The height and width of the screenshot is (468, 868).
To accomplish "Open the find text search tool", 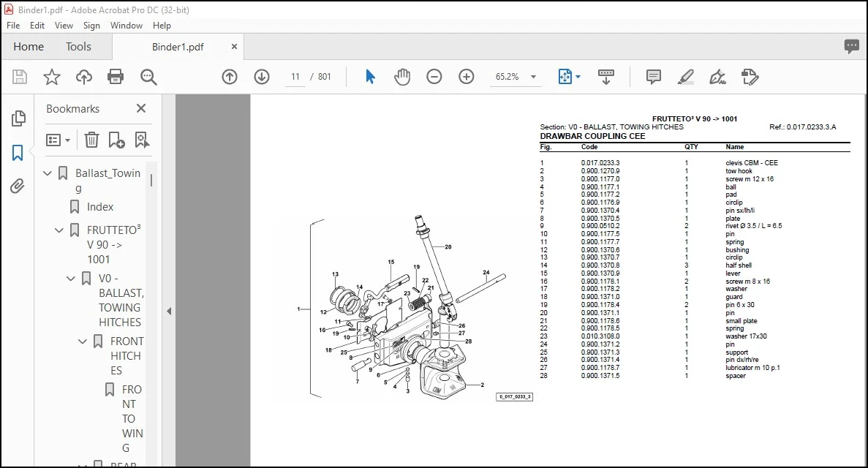I will click(148, 77).
